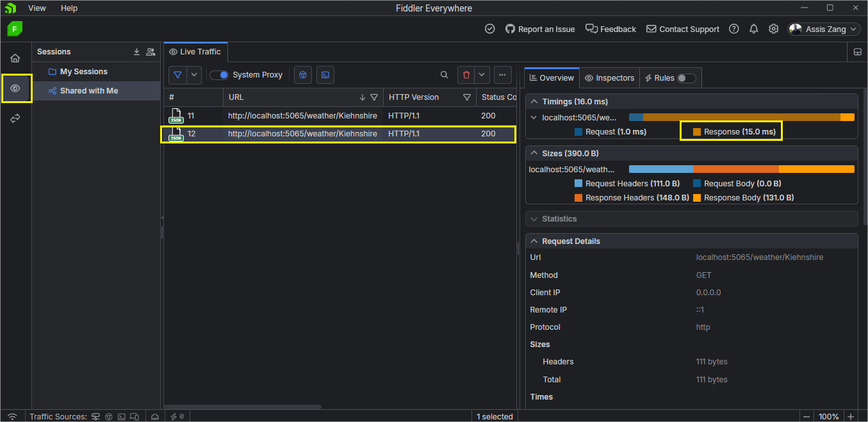Click the rules lightning counter in the status bar
The width and height of the screenshot is (868, 422).
[x=177, y=416]
